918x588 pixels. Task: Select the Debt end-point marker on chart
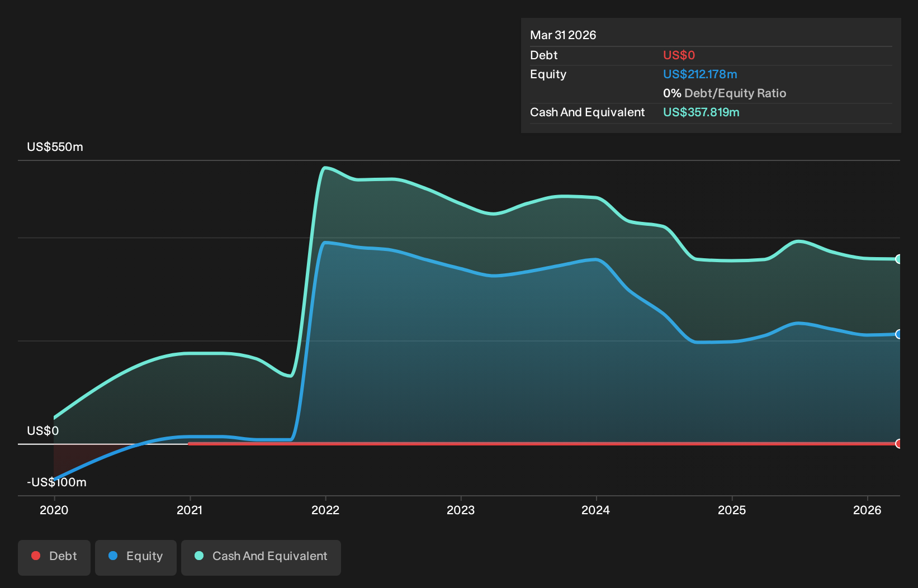pos(899,443)
